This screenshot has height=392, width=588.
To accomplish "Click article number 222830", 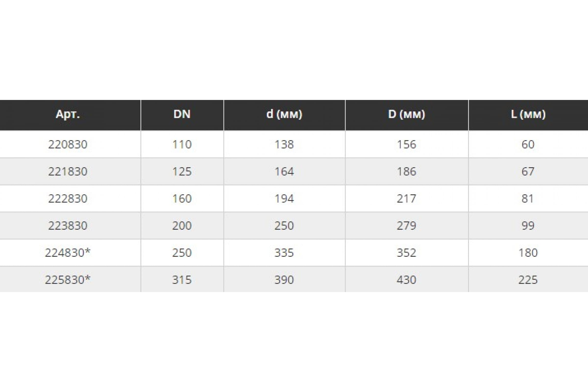I will 68,198.
